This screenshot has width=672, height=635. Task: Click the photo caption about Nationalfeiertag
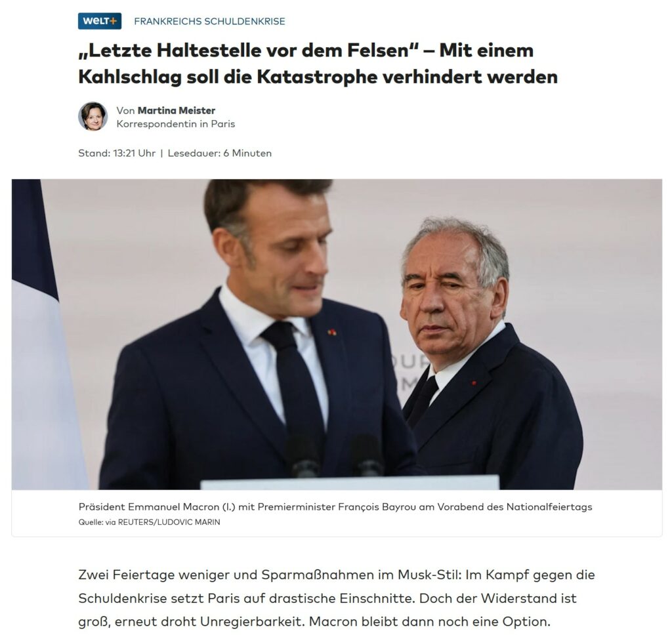335,507
